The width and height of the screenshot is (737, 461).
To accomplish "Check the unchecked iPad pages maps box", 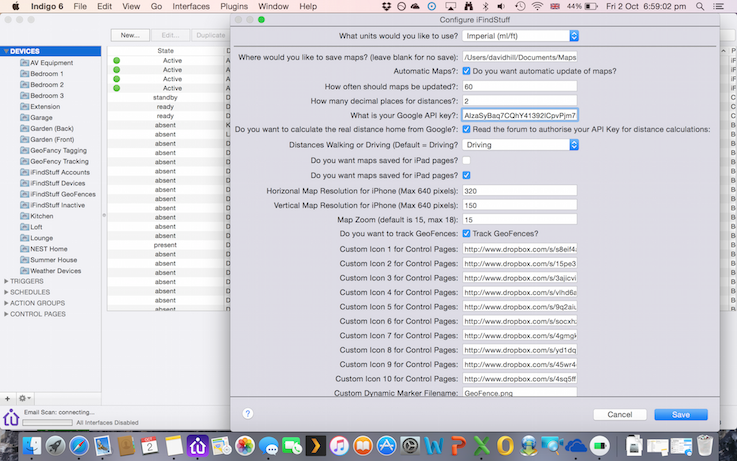I will [x=466, y=160].
